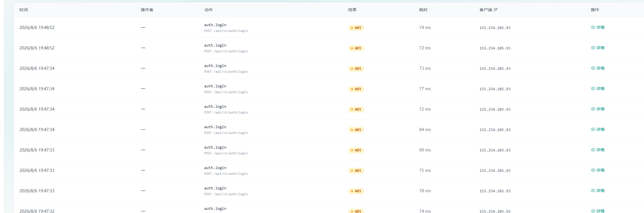This screenshot has width=644, height=213.
Task: Click the 401 status badge in the 90 ms row
Action: pyautogui.click(x=356, y=150)
